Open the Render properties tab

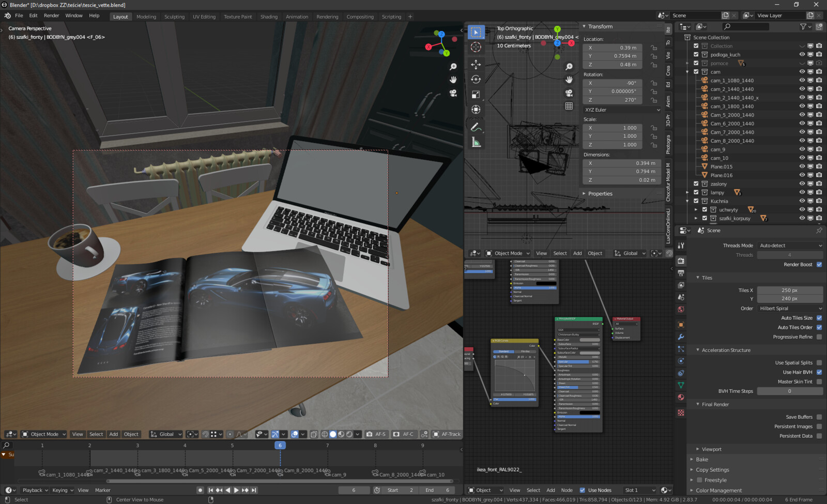coord(681,261)
